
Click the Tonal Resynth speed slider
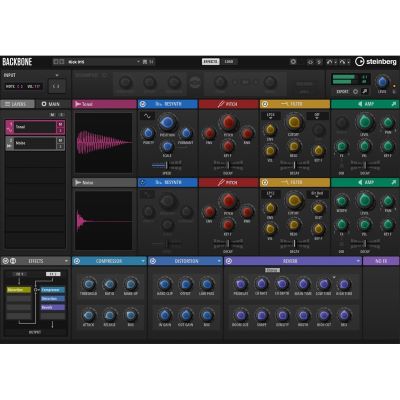coord(166,165)
